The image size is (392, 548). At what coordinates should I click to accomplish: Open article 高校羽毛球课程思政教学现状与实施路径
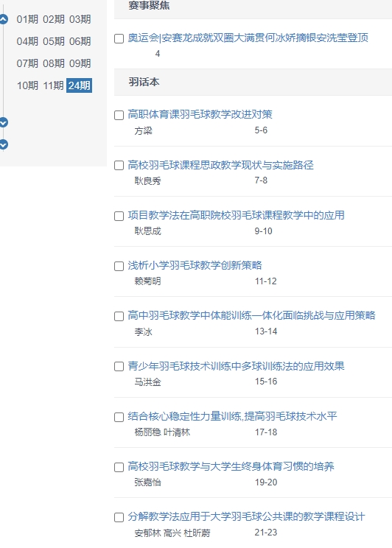220,165
